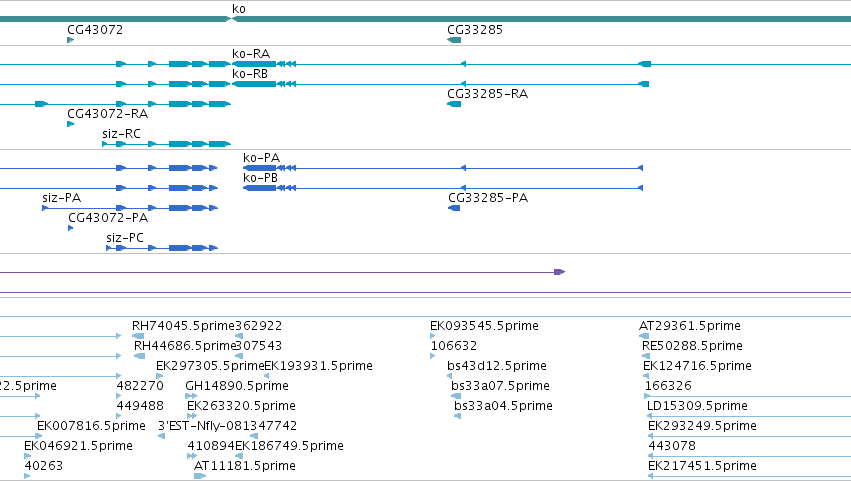This screenshot has width=851, height=481.
Task: Click EST label EK193931.5prime
Action: point(319,366)
